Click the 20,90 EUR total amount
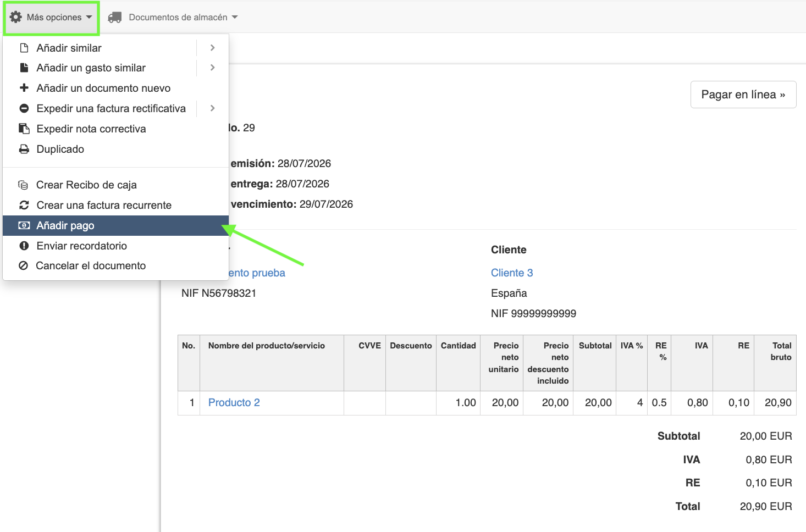The height and width of the screenshot is (532, 806). (766, 506)
